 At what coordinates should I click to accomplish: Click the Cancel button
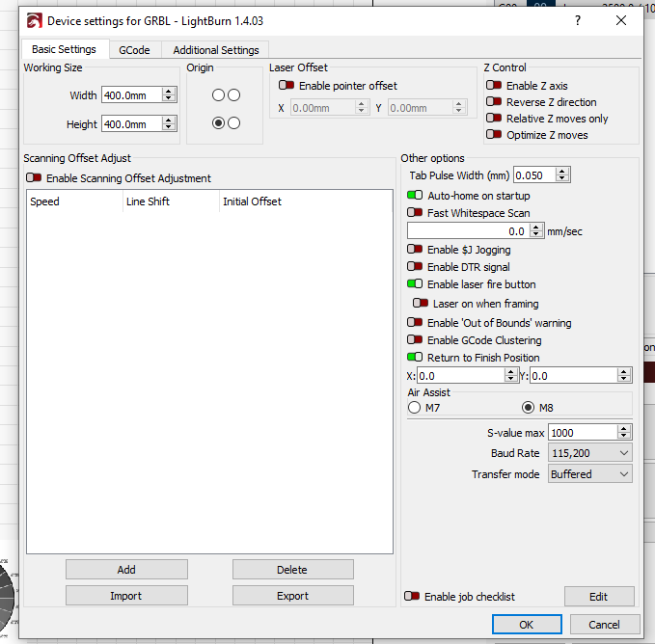tap(605, 624)
